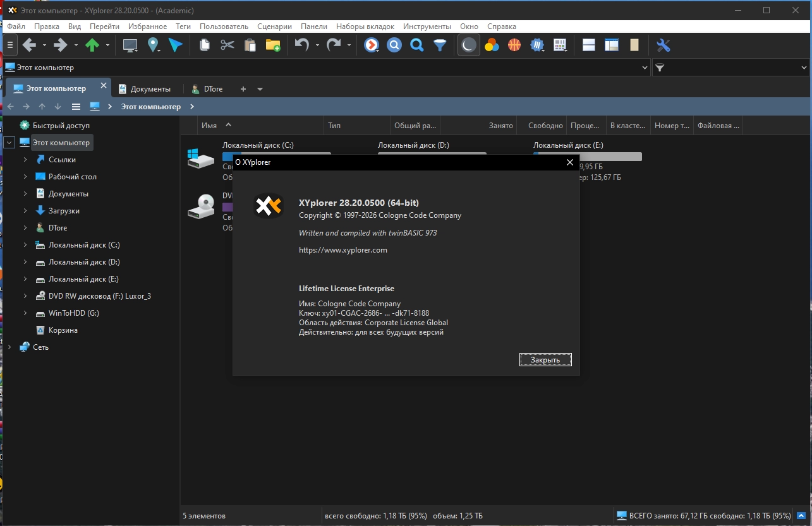Image resolution: width=812 pixels, height=526 pixels.
Task: Select WinToHDD (G:) in the folder tree
Action: [x=74, y=313]
